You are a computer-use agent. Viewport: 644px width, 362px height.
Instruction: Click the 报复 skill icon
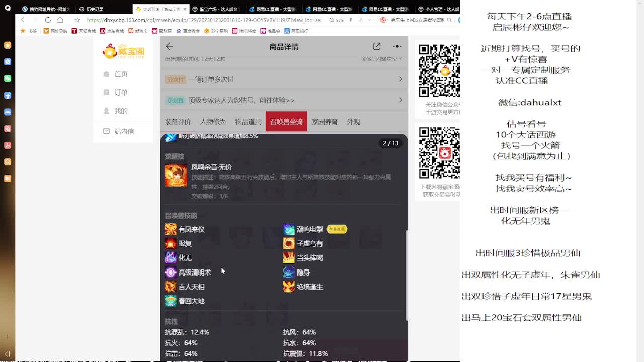pyautogui.click(x=171, y=243)
